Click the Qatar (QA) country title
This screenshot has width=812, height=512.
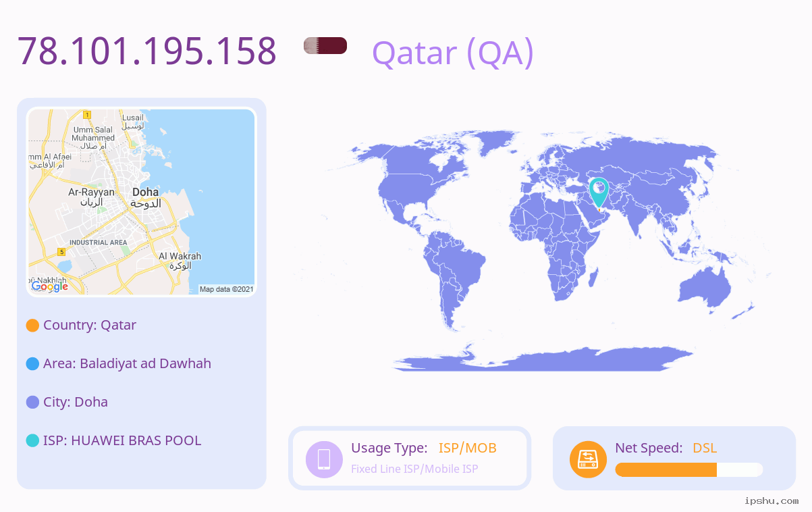(x=453, y=53)
